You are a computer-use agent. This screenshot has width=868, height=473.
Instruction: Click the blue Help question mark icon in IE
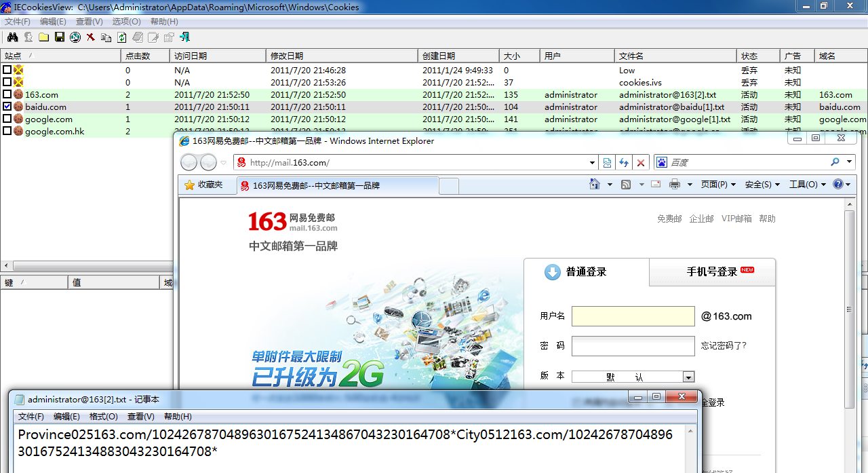pyautogui.click(x=838, y=184)
